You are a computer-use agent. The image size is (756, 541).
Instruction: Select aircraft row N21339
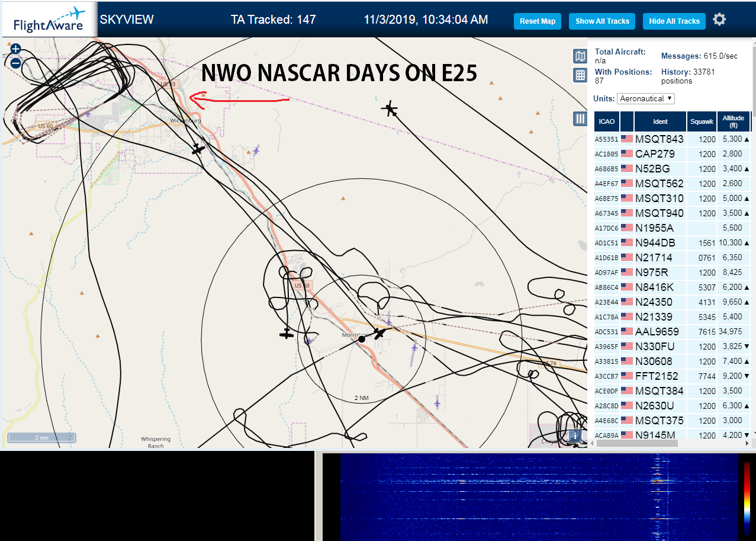click(673, 317)
